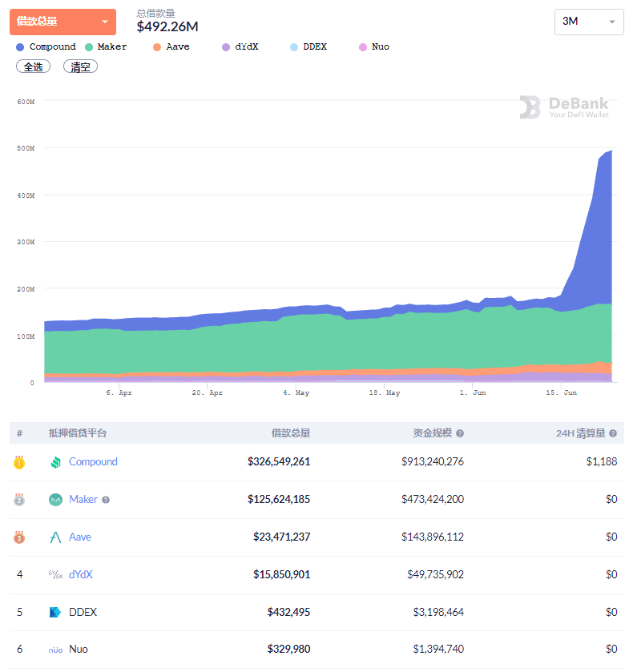Click the total borrow $492.26M figure

(167, 26)
